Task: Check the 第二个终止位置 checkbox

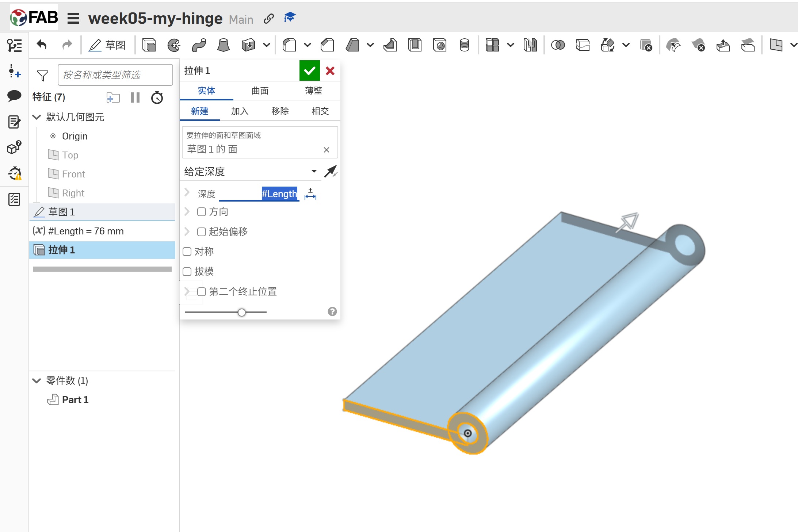Action: pos(201,292)
